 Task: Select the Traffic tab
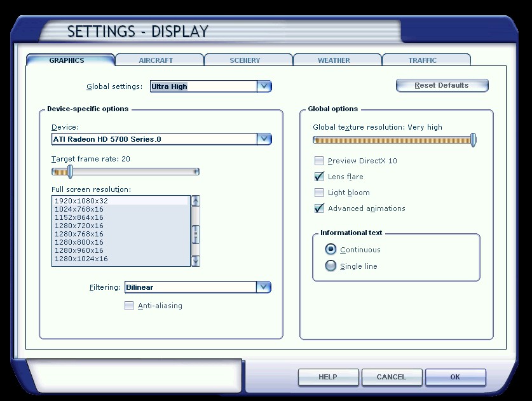[423, 60]
